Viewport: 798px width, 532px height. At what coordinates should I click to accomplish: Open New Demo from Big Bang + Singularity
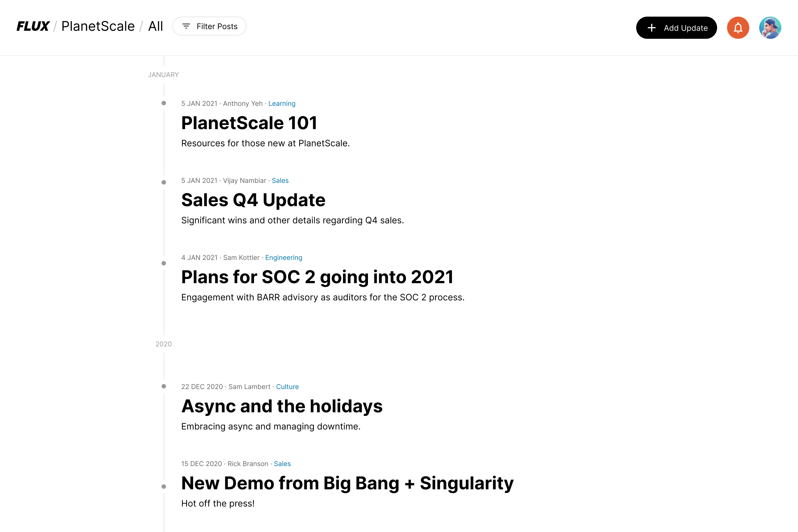click(x=347, y=483)
